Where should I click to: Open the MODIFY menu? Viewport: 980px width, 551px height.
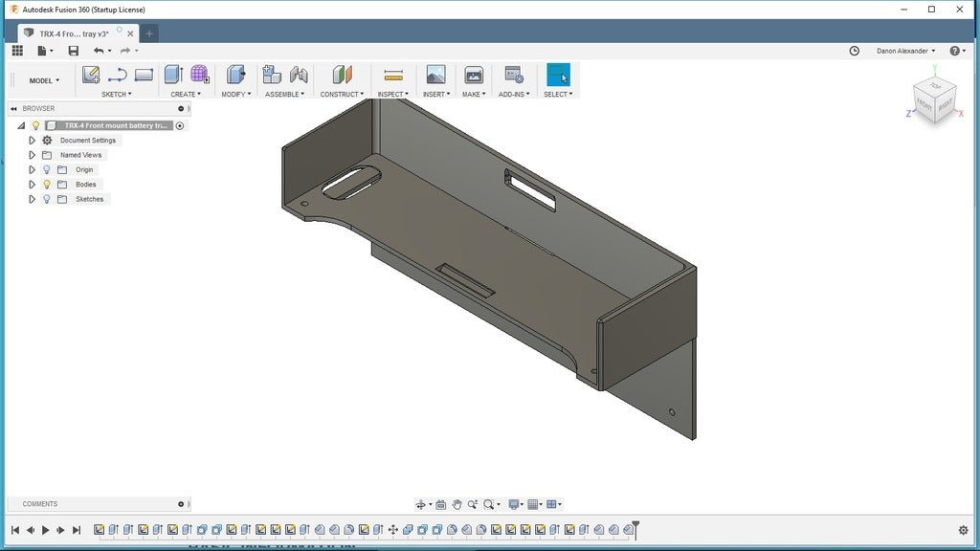(x=235, y=95)
